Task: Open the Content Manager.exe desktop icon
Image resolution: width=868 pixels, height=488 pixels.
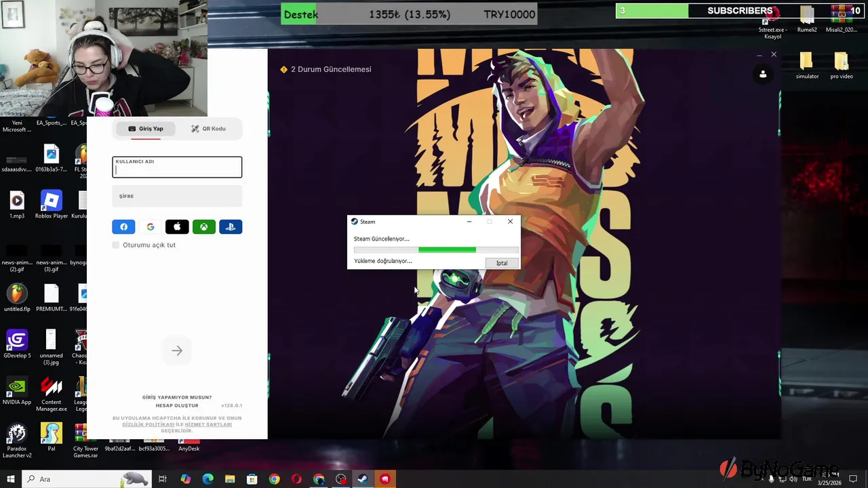Action: click(x=52, y=395)
